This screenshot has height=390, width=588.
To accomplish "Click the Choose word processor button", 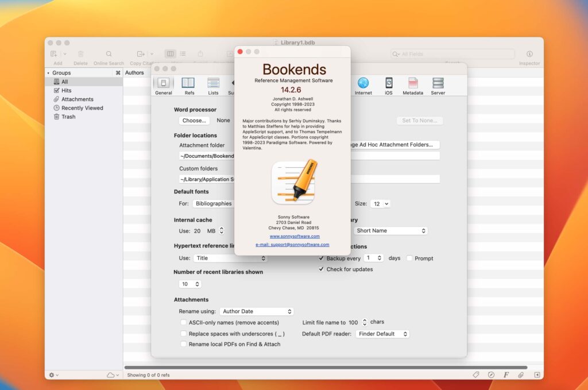I will tap(194, 121).
